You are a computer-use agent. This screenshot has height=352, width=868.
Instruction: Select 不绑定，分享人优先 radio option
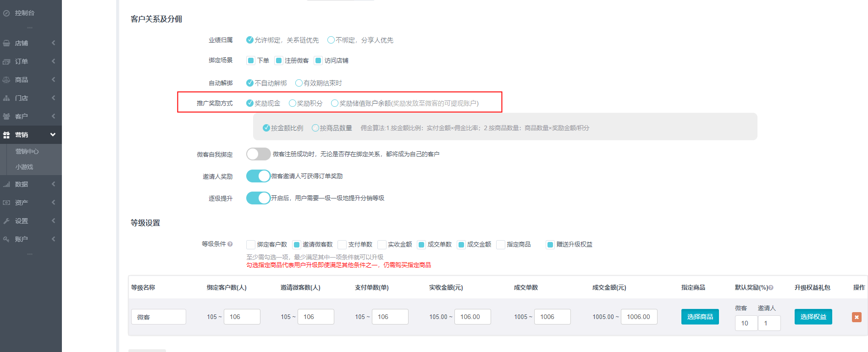pyautogui.click(x=331, y=40)
